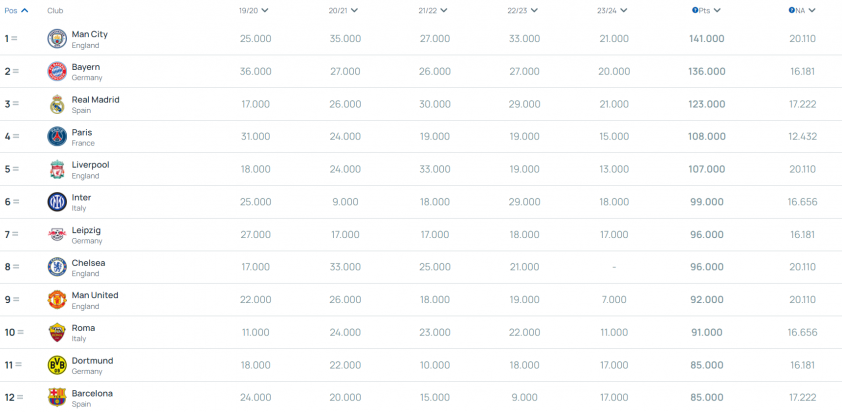Sort by the Pts column chevron
The height and width of the screenshot is (412, 842).
(717, 10)
